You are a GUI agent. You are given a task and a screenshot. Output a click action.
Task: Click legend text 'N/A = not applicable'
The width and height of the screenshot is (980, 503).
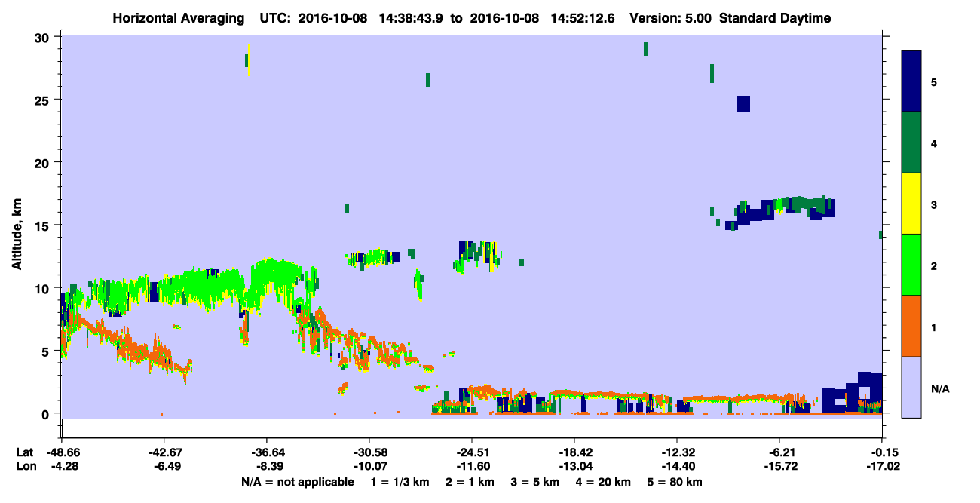coord(297,482)
